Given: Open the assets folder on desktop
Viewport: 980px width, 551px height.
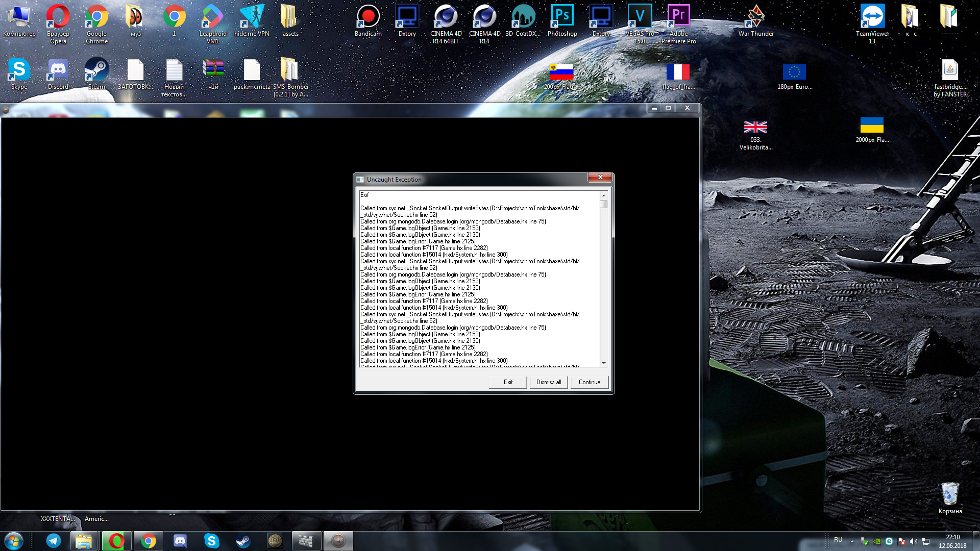Looking at the screenshot, I should coord(290,21).
